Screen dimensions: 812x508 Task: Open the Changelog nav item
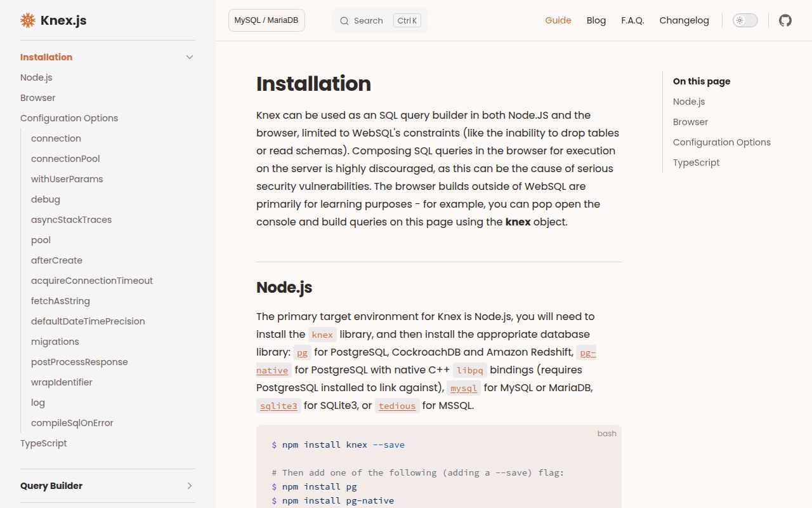tap(684, 20)
